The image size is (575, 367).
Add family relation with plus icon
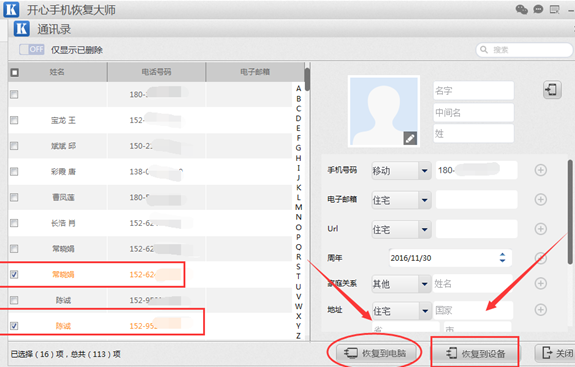(x=541, y=283)
